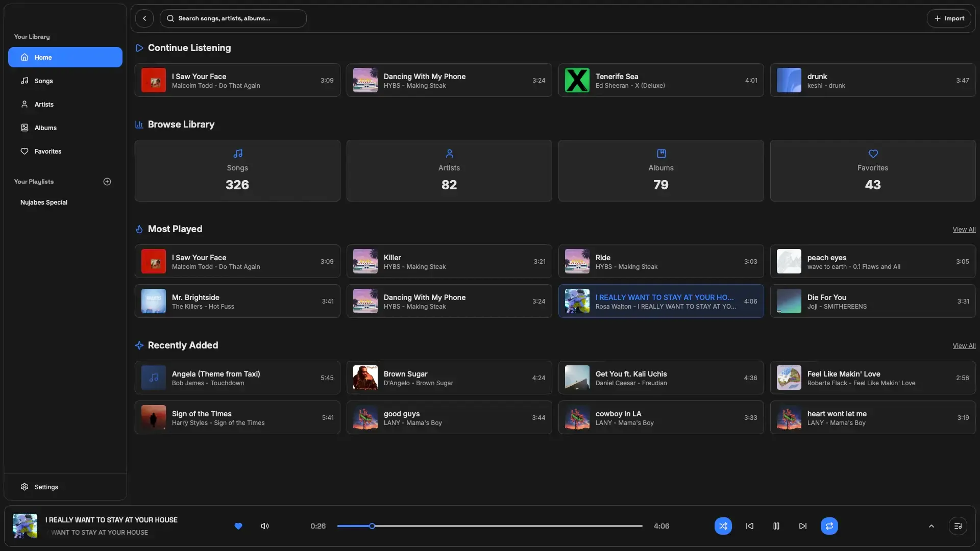Open the Favorites 43 library card
The width and height of the screenshot is (980, 551).
873,170
